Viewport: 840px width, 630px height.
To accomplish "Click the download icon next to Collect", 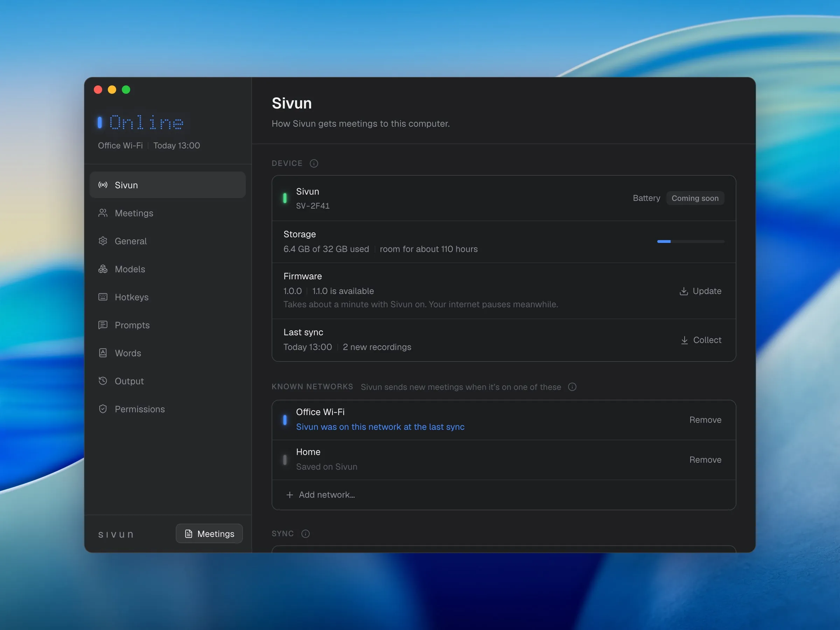I will pyautogui.click(x=684, y=340).
